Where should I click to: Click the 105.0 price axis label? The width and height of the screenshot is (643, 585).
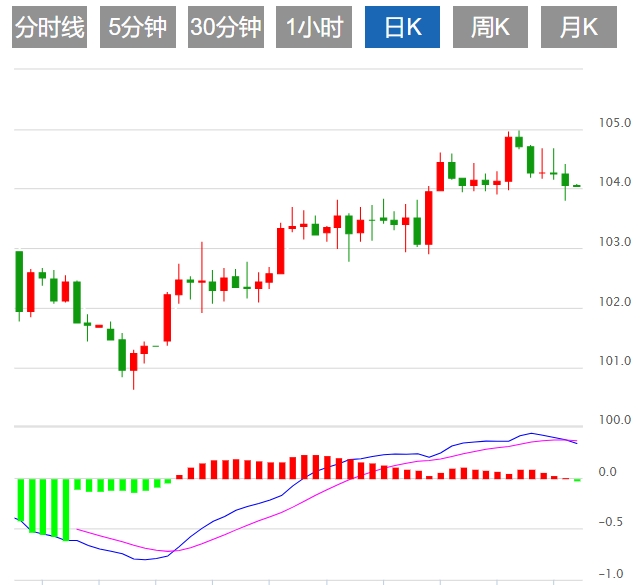coord(615,123)
